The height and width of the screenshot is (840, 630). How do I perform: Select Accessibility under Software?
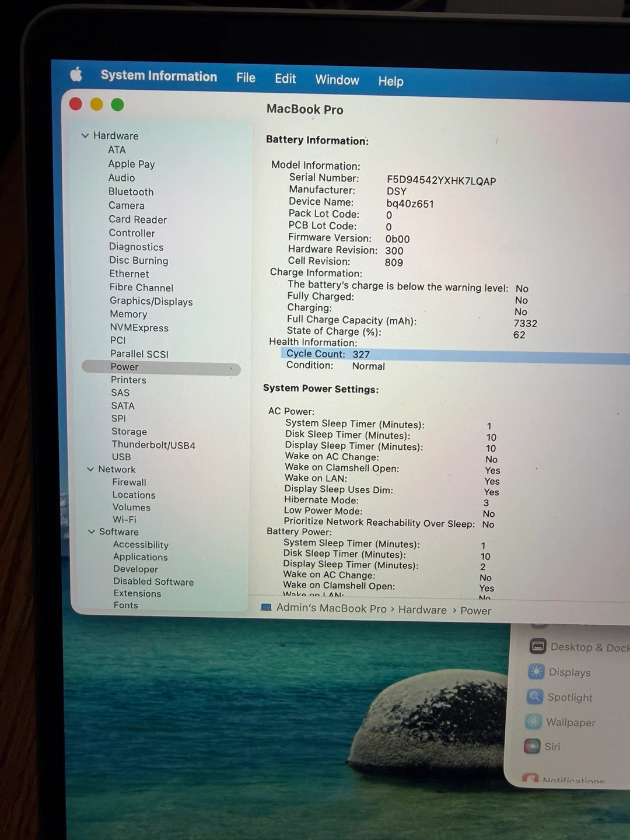tap(141, 545)
